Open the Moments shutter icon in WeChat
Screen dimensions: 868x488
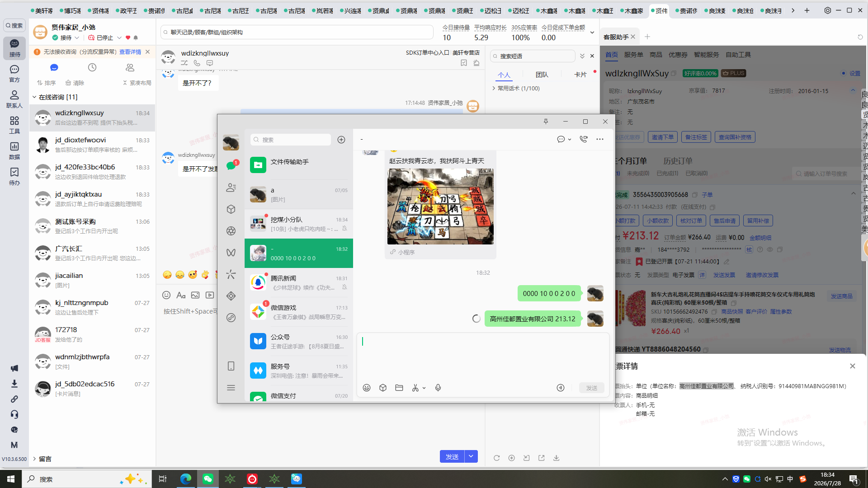(231, 231)
